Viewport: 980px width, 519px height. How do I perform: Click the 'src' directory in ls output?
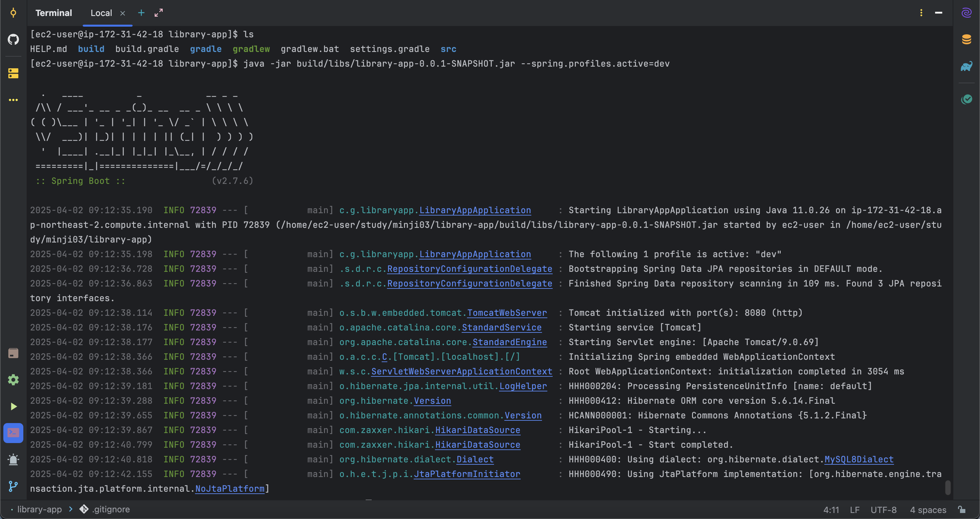(x=448, y=49)
